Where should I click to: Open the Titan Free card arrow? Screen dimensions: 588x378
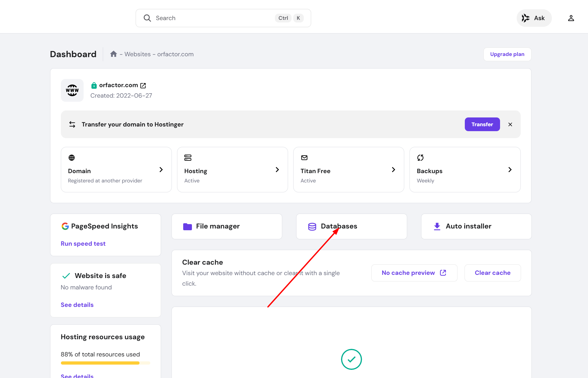(393, 170)
